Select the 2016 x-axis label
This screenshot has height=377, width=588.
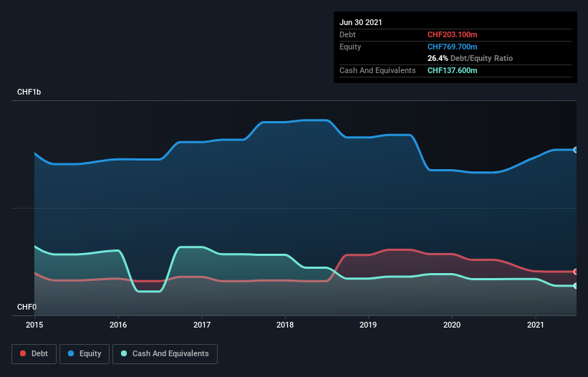pyautogui.click(x=118, y=325)
